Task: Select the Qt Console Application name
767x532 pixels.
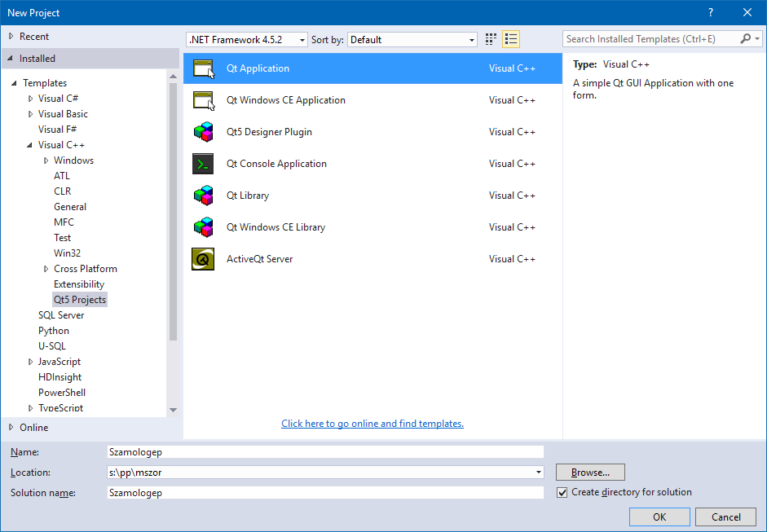Action: coord(276,164)
